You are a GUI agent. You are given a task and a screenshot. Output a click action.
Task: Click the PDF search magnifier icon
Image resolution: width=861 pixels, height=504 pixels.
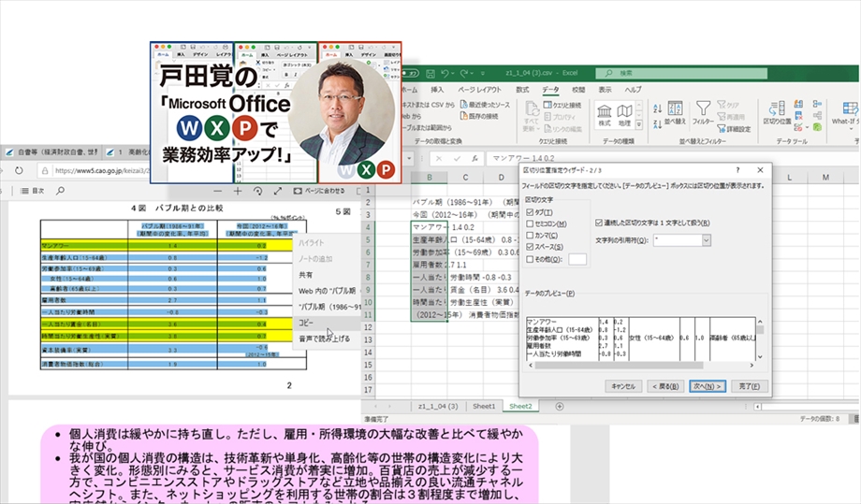[61, 191]
